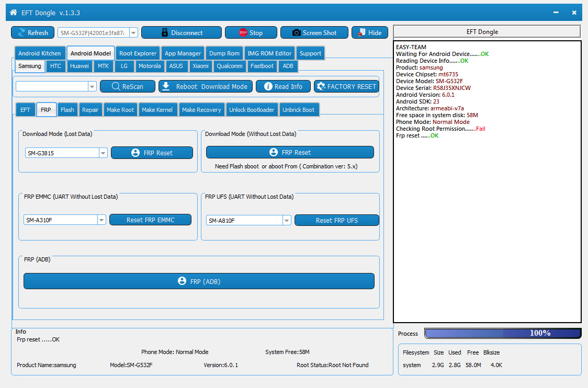Select the Fastboot tab

tap(262, 66)
